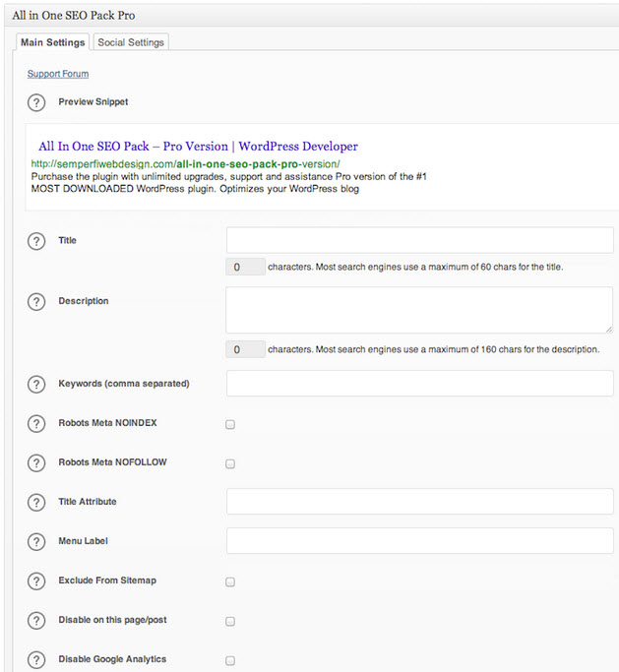
Task: Check the Exclude From Sitemap box
Action: (x=230, y=582)
